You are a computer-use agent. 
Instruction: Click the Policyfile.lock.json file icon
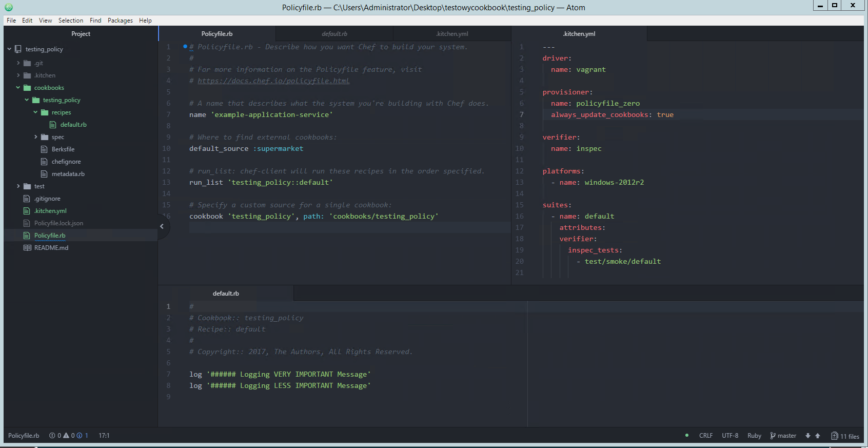coord(27,223)
